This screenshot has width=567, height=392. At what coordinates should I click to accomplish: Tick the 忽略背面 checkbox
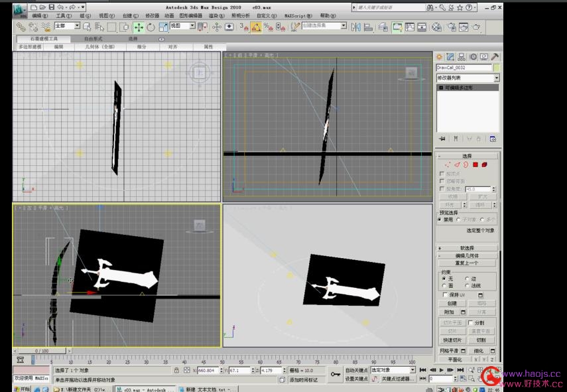pos(442,181)
